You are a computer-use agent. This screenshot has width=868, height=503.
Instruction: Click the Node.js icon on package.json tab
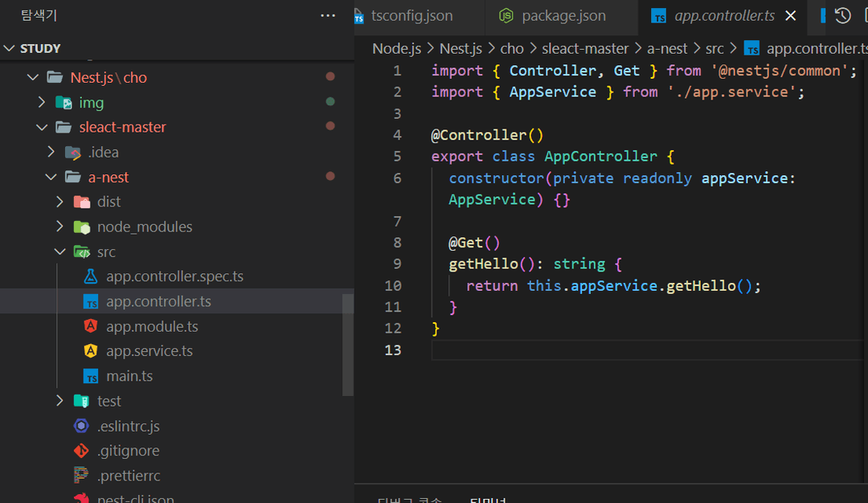coord(506,16)
